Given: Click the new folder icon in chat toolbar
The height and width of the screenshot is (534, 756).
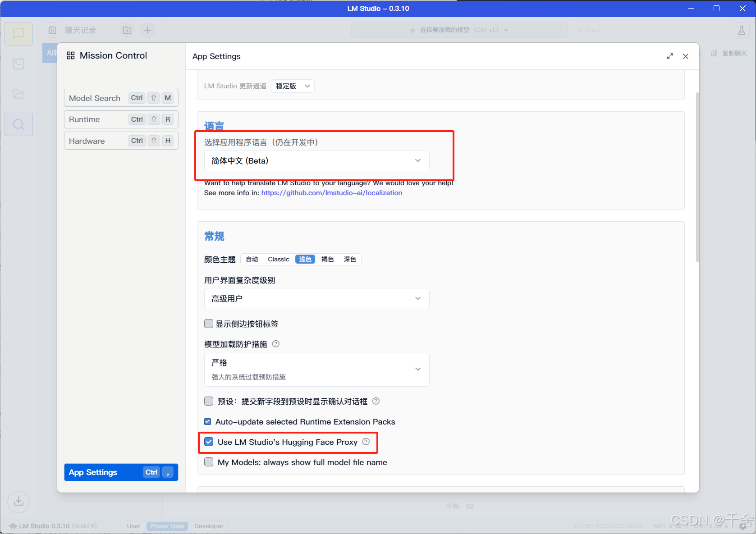Looking at the screenshot, I should coord(127,30).
